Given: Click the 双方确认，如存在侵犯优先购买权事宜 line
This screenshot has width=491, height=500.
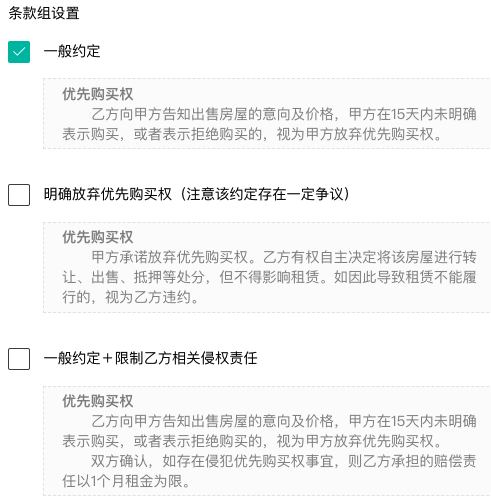Looking at the screenshot, I should pos(284,461).
